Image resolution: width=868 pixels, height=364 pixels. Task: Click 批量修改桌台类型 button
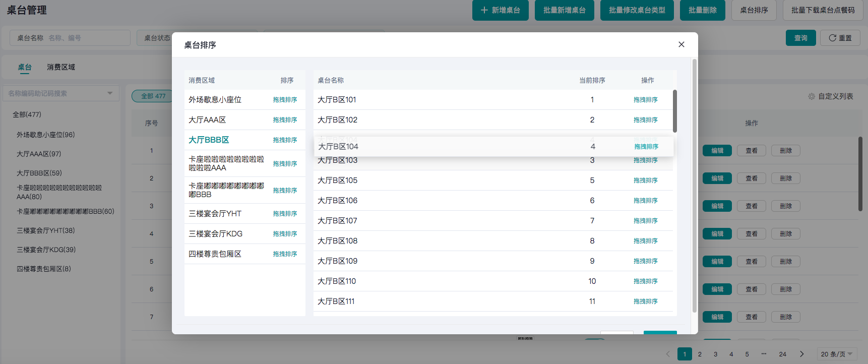637,10
